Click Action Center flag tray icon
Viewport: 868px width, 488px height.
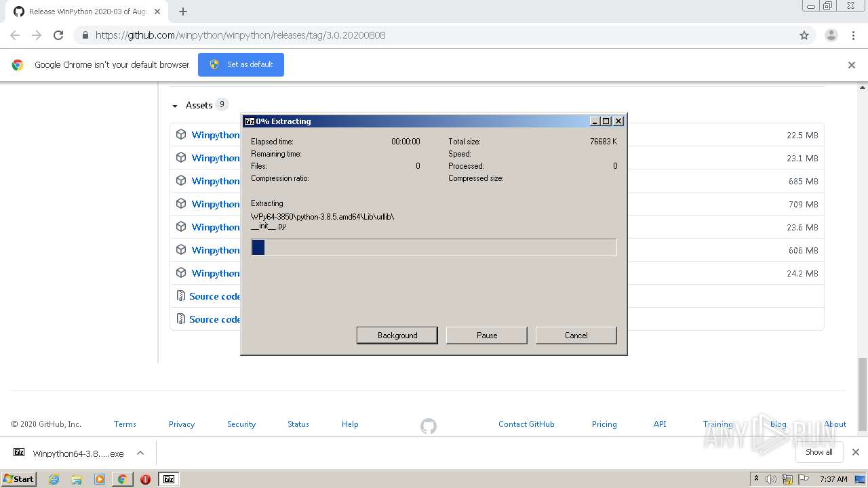[804, 479]
